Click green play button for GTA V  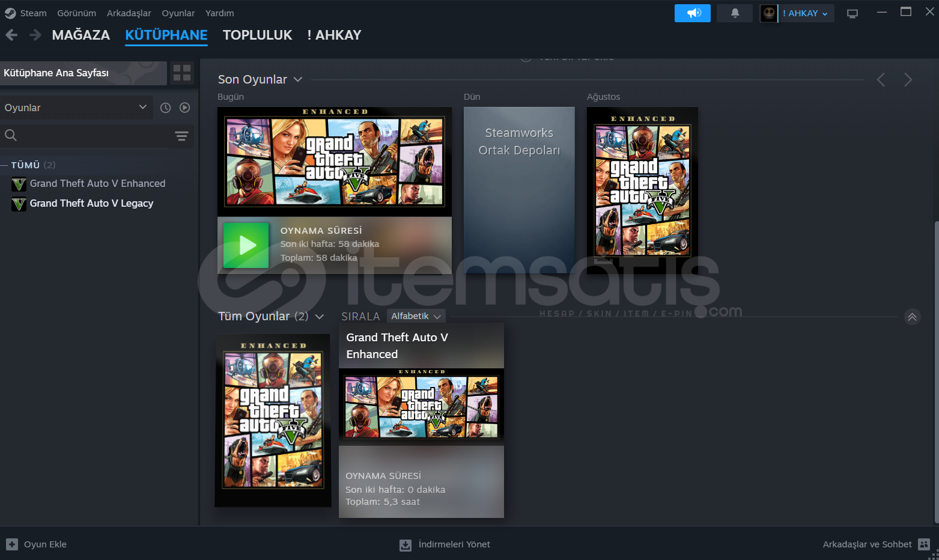(246, 245)
